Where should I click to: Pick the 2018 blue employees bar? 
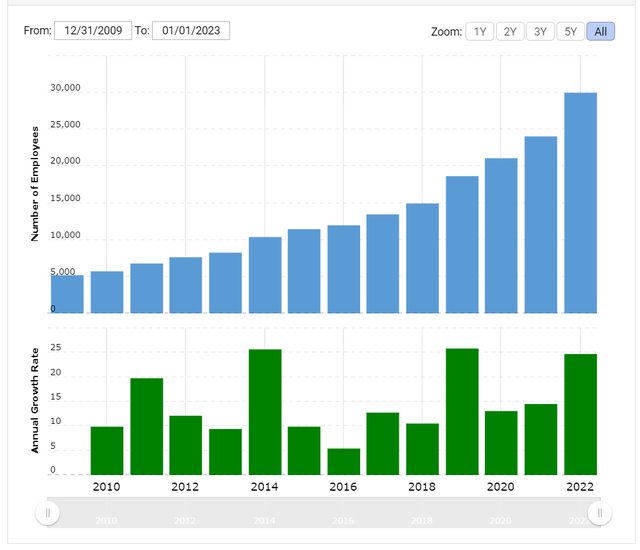point(422,258)
